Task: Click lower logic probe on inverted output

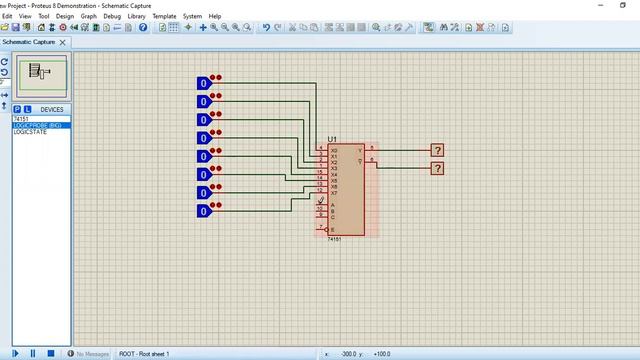Action: tap(438, 169)
